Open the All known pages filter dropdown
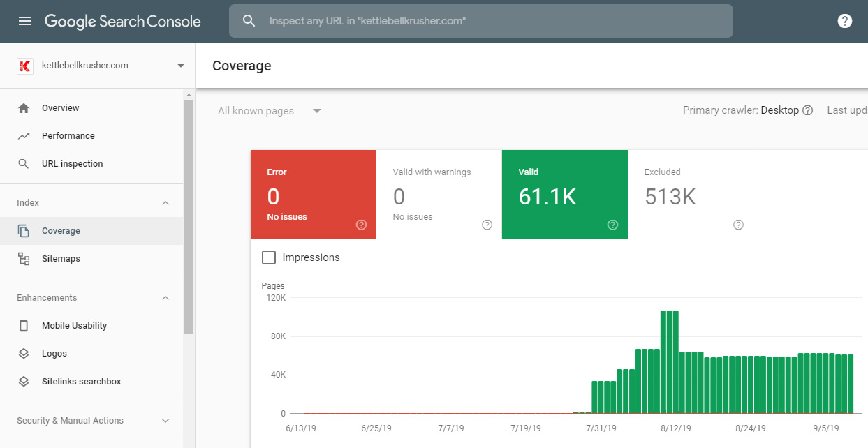This screenshot has height=448, width=868. pyautogui.click(x=270, y=111)
